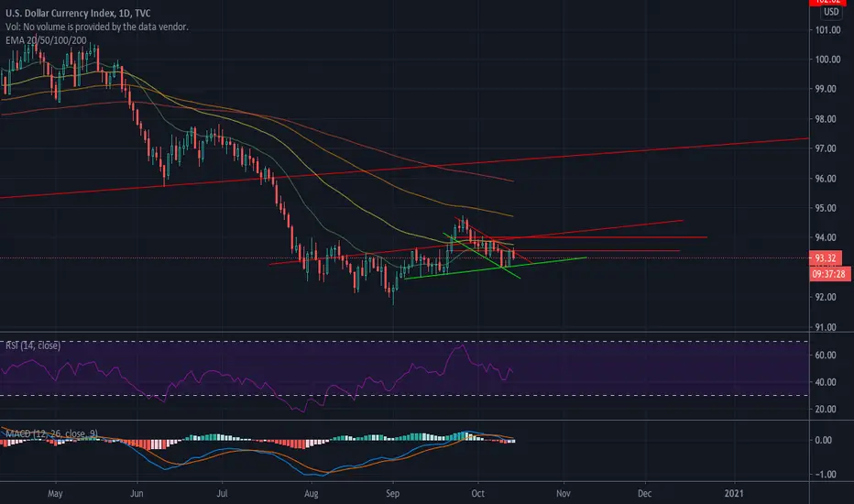Select the green rising support trendline

coord(496,268)
